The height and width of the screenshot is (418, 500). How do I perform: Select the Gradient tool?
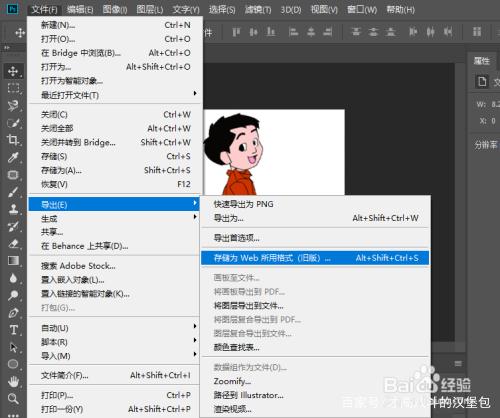pyautogui.click(x=13, y=261)
